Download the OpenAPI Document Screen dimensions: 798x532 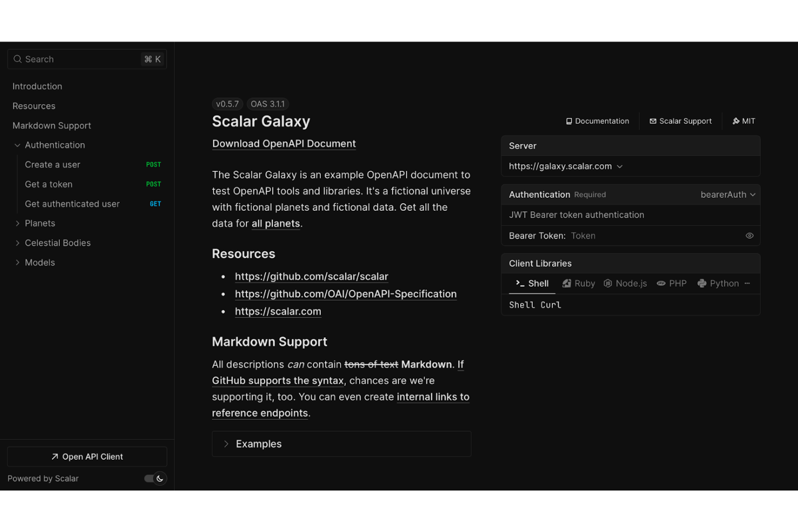tap(284, 143)
